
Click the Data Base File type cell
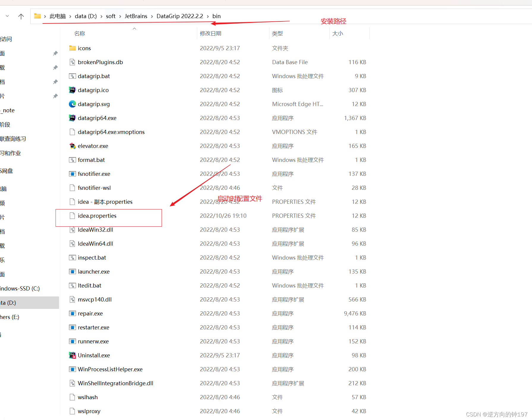[290, 62]
